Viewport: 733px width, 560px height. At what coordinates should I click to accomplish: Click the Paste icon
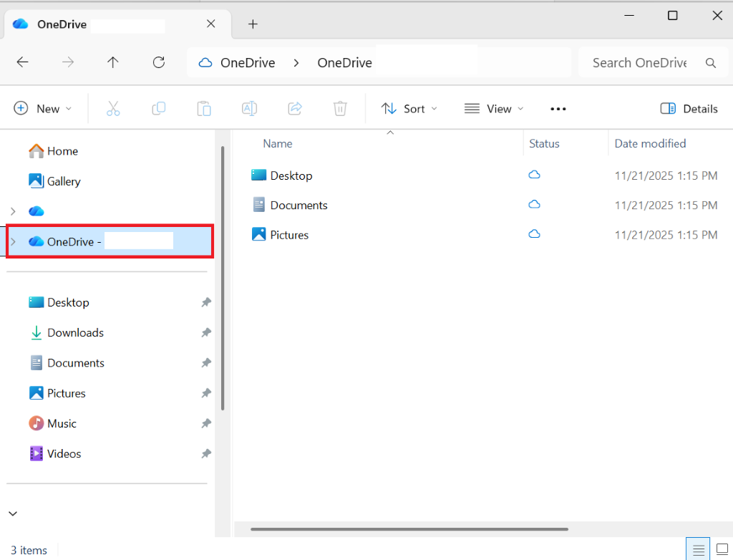click(203, 108)
